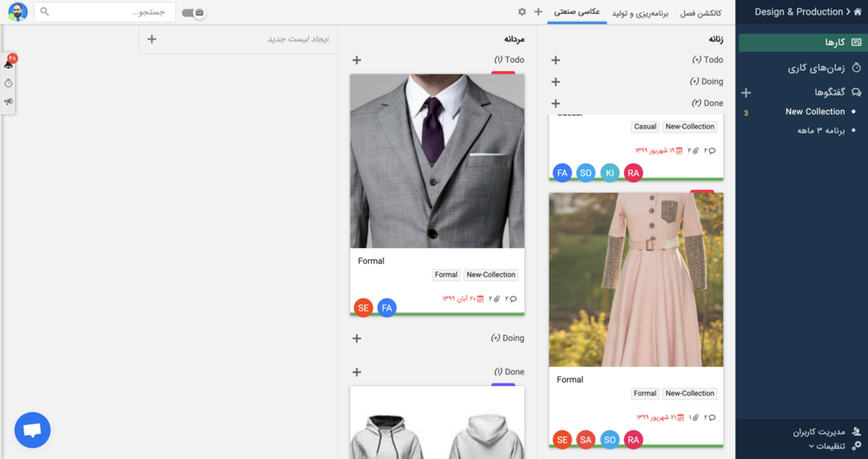Add card to زنانه Todo list

[556, 60]
